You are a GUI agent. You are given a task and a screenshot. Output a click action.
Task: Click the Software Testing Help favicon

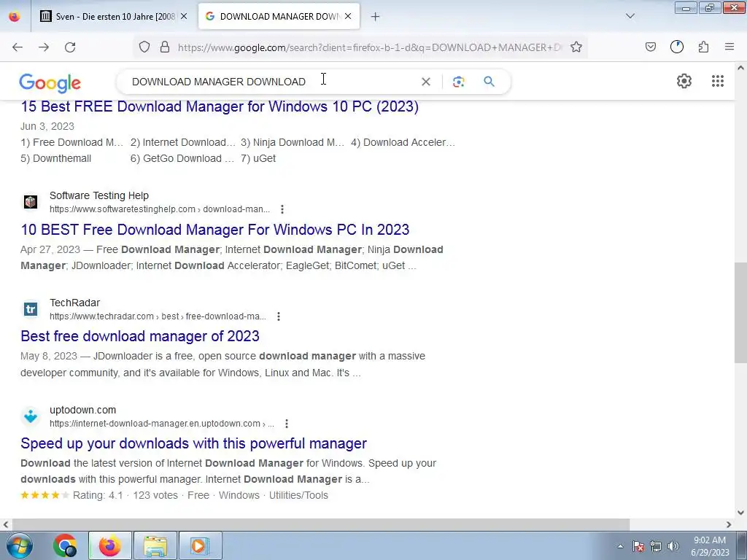pyautogui.click(x=31, y=202)
